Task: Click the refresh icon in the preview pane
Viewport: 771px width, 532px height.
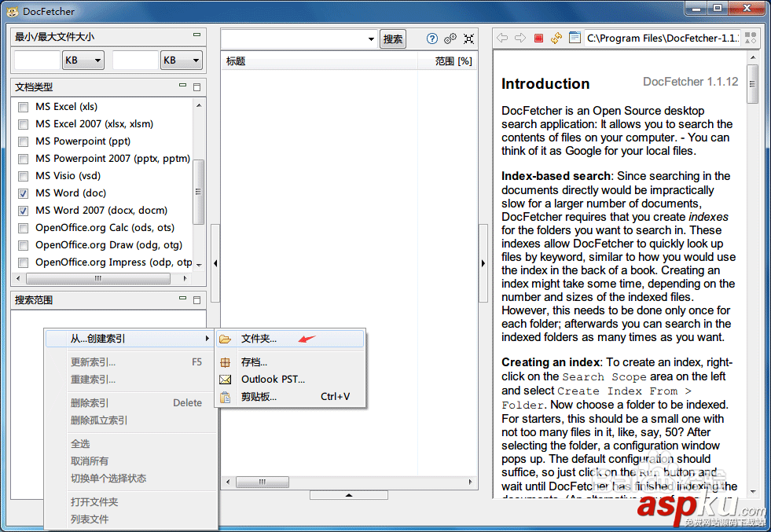Action: coord(556,38)
